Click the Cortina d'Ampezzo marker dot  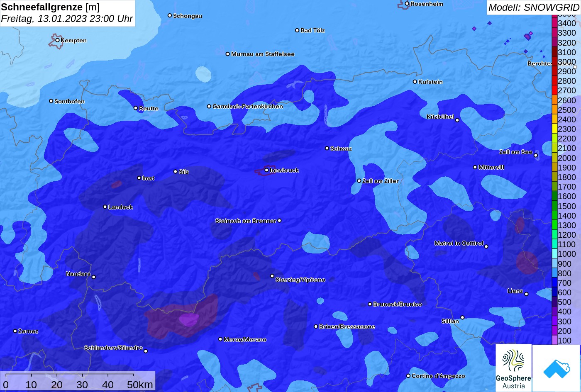click(408, 376)
